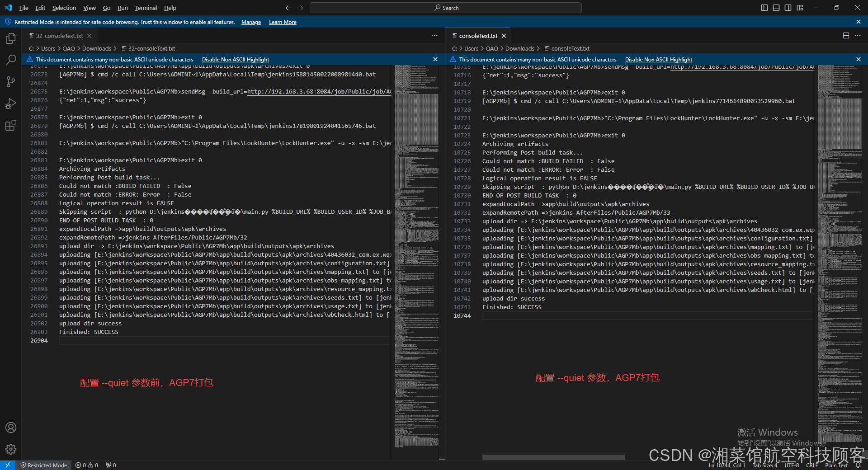Change the UTF-8 file encoding

(x=792, y=465)
